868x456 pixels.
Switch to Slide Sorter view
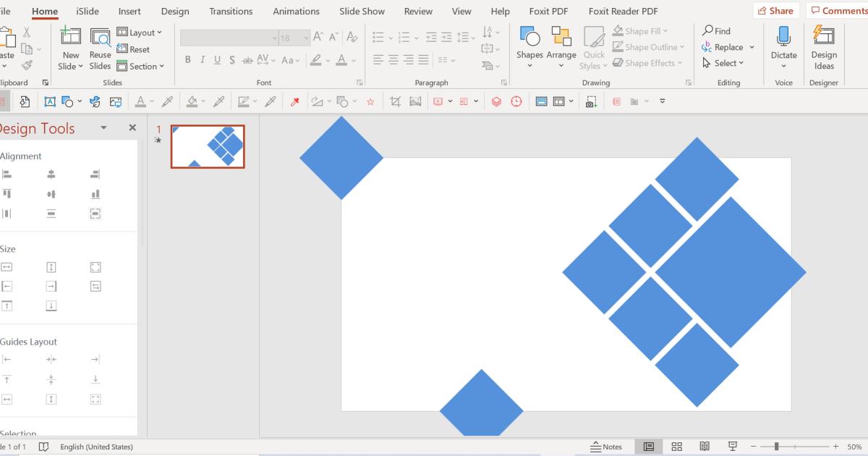point(677,447)
